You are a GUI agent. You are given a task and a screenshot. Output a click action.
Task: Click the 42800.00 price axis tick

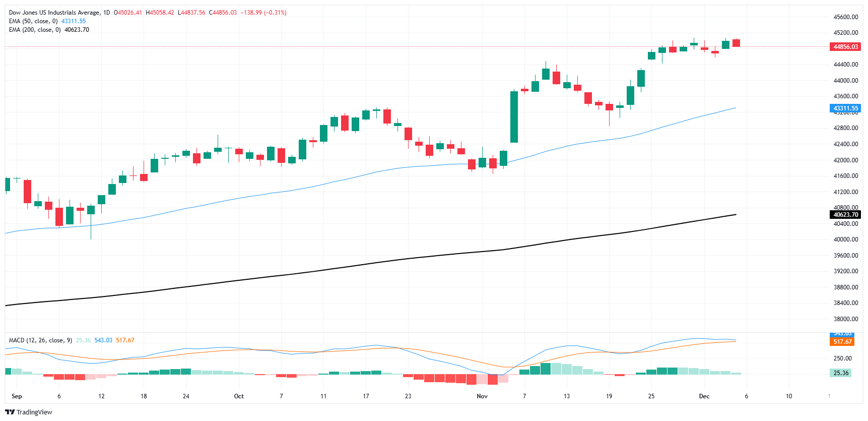(x=846, y=128)
